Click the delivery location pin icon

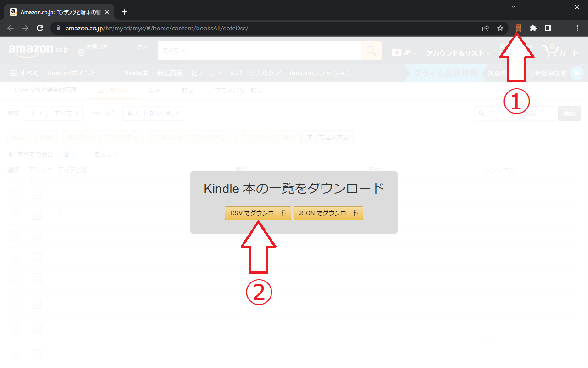81,52
